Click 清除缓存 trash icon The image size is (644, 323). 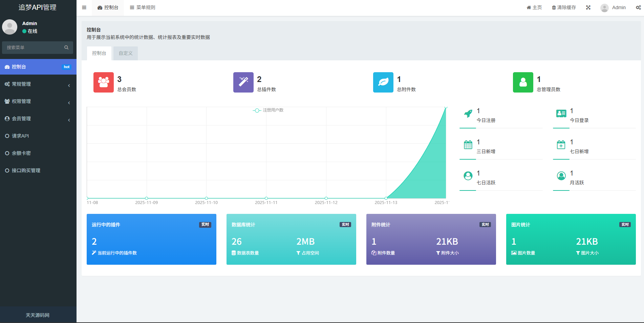click(554, 7)
